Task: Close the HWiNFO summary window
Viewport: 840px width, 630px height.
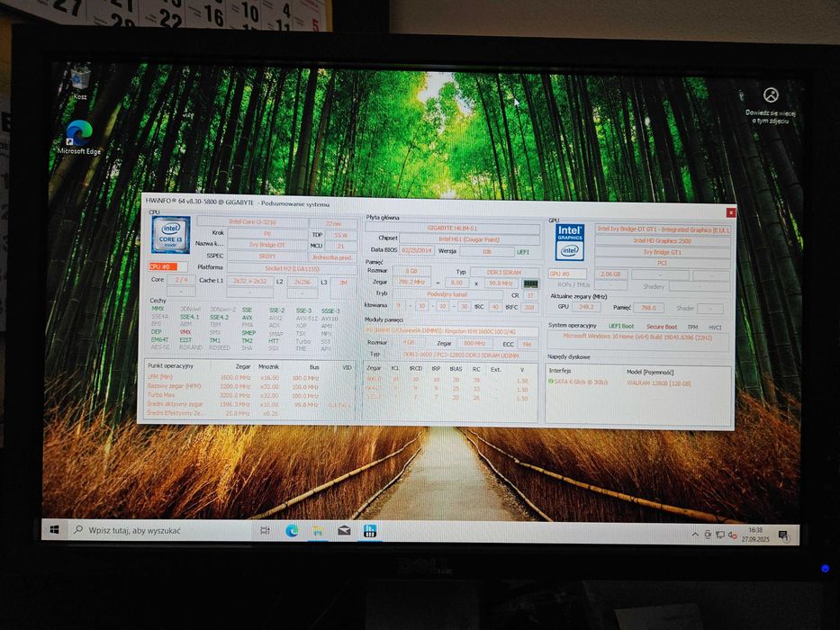Action: [730, 212]
